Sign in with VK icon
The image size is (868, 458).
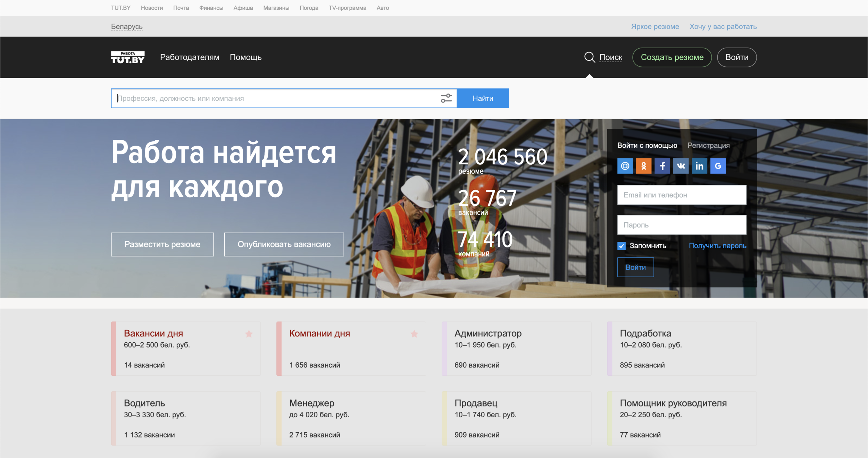coord(681,166)
